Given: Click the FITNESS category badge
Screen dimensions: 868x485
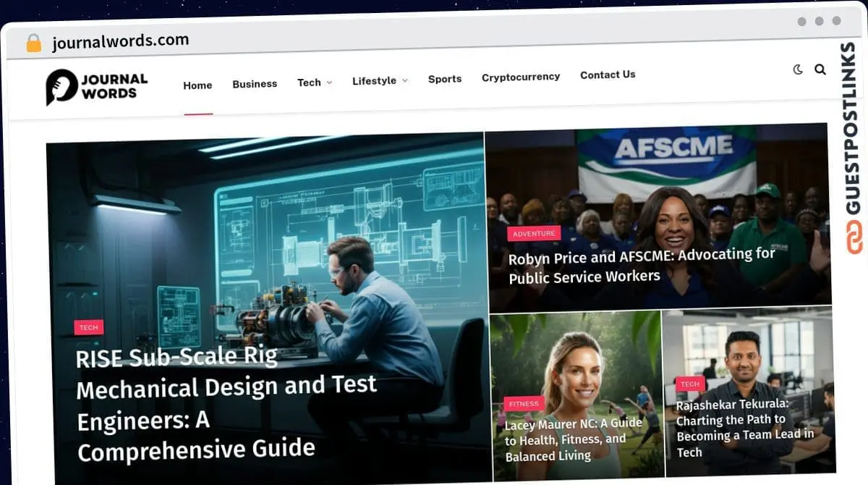Looking at the screenshot, I should [x=524, y=404].
